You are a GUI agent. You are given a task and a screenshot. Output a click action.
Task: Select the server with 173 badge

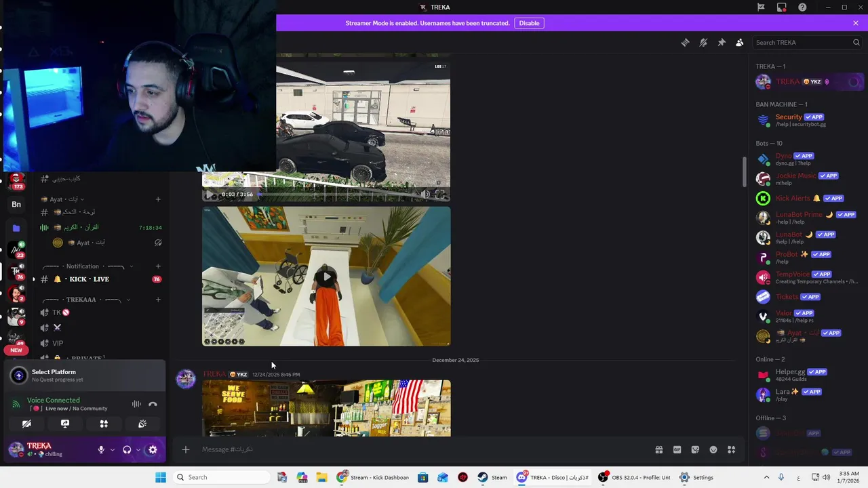[x=16, y=181]
